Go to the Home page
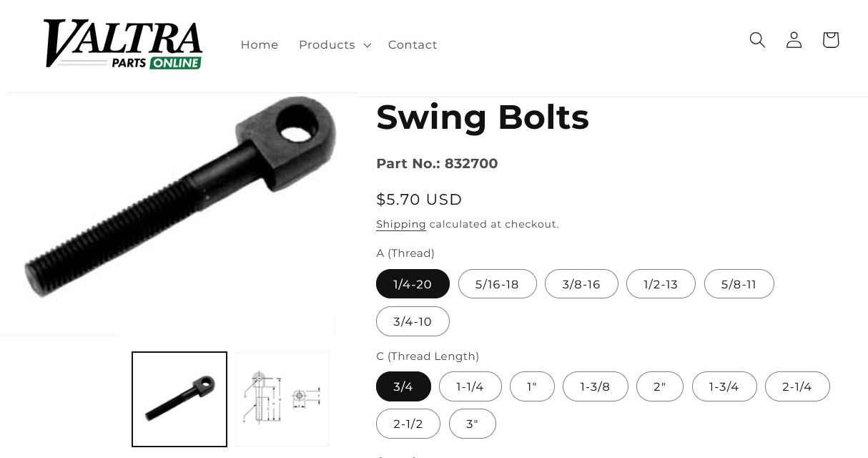 point(260,45)
